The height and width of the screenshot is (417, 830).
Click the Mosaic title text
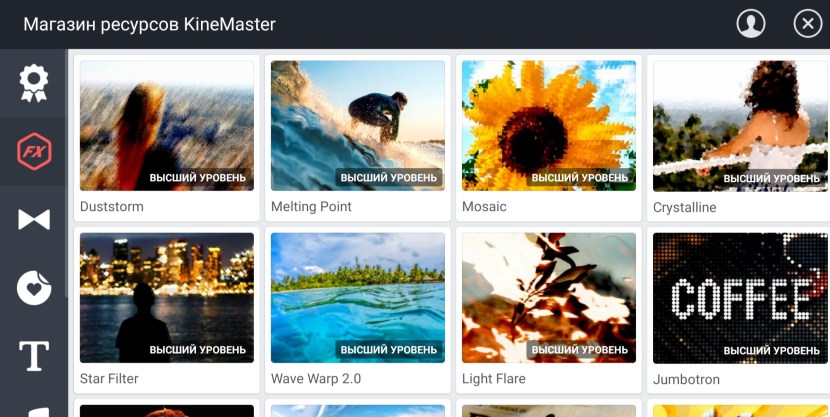click(484, 206)
